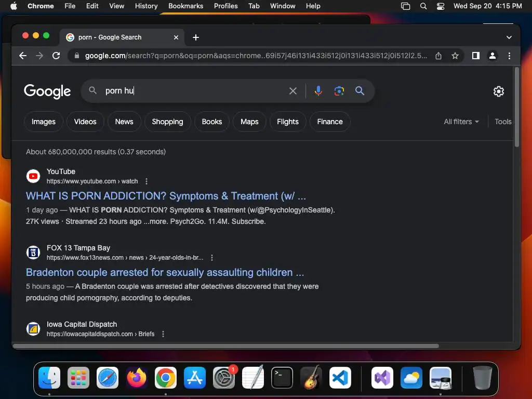Click the horizontal scrollbar at window bottom

(x=226, y=346)
